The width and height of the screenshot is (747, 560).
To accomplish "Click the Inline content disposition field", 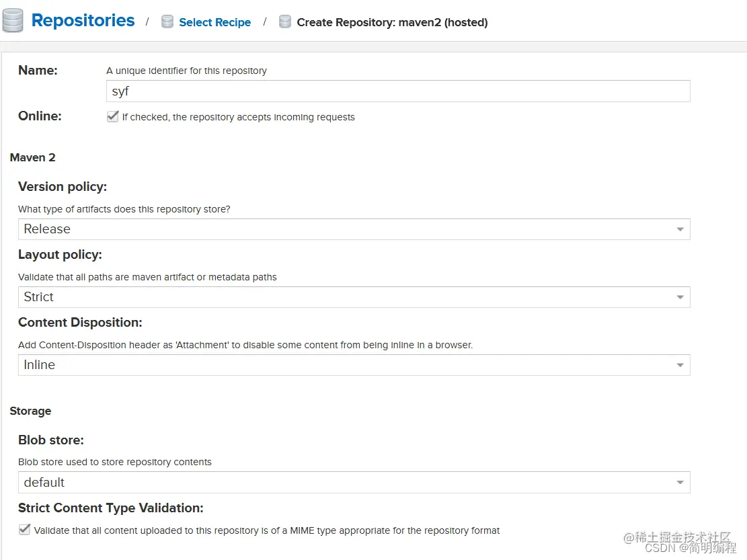I will pos(354,365).
